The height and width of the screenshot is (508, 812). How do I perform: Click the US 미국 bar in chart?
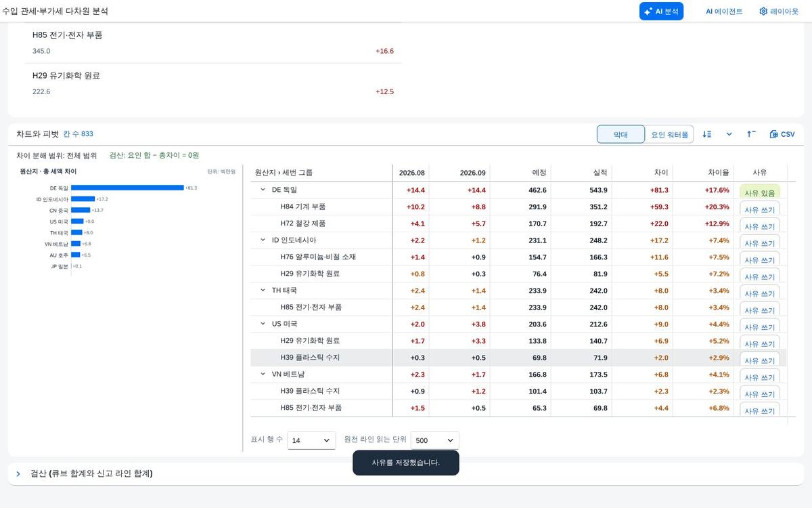click(77, 221)
